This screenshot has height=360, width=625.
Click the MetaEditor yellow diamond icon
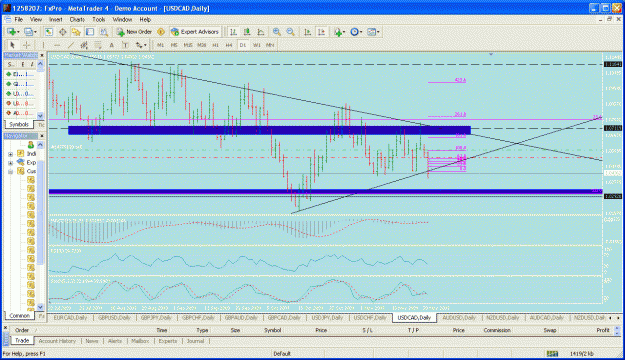pos(161,32)
